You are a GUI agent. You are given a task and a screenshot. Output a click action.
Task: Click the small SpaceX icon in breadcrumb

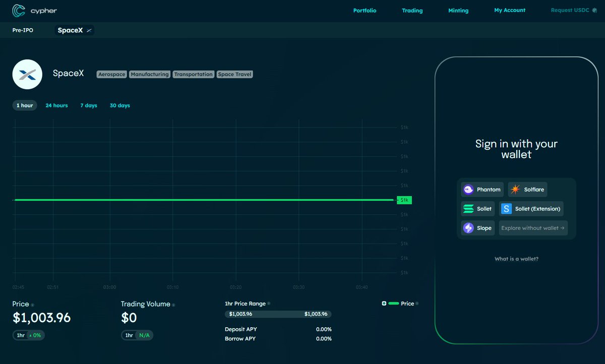click(89, 30)
